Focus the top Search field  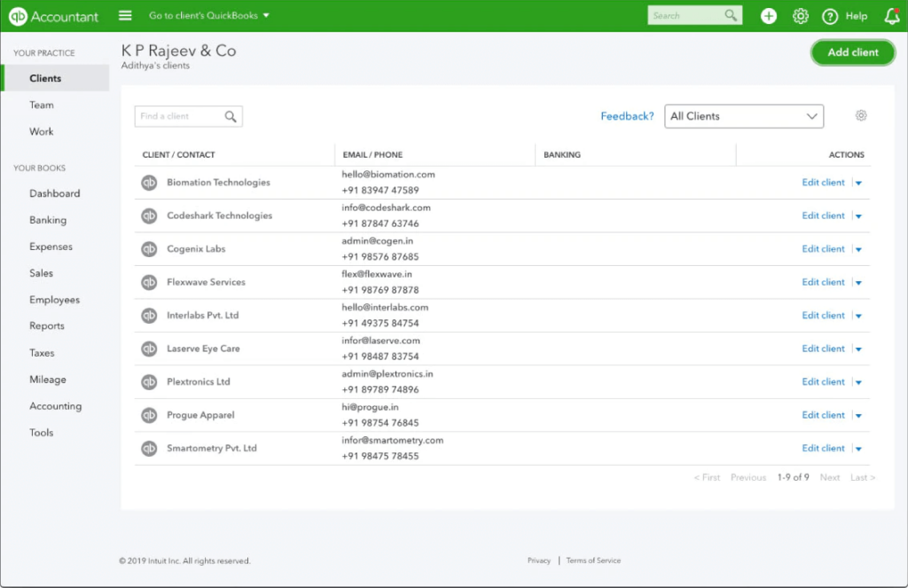(x=694, y=16)
